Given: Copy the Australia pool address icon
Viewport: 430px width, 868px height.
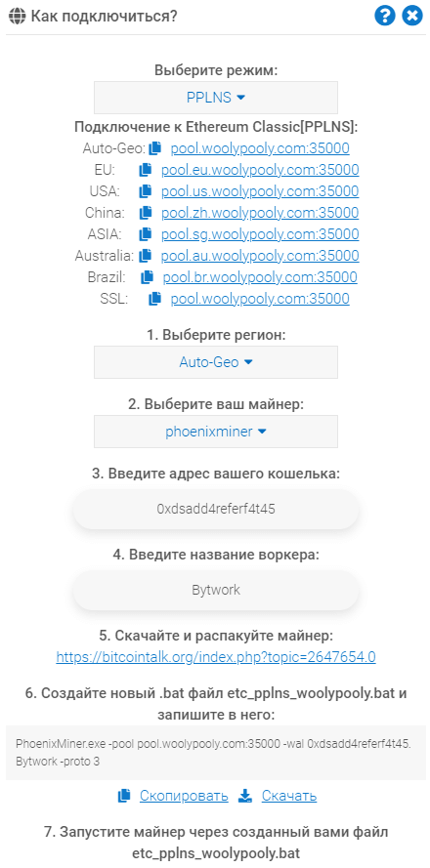Looking at the screenshot, I should (x=146, y=256).
